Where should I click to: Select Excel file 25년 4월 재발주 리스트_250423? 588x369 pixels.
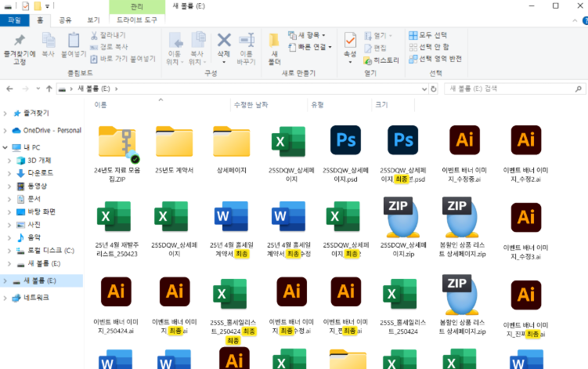(114, 216)
